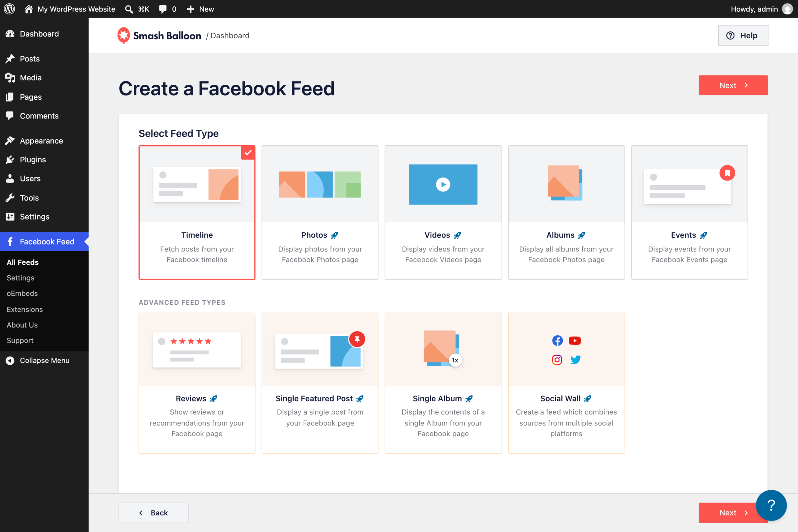Viewport: 798px width, 532px height.
Task: Click the Settings sliders icon in sidebar
Action: [10, 217]
